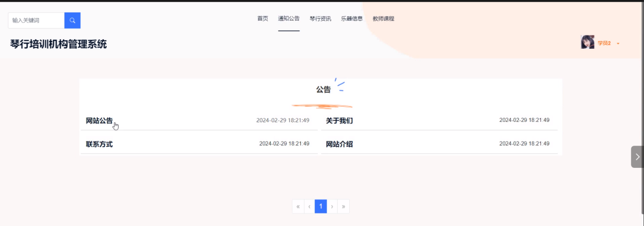Click the date beside 关于我们
The width and height of the screenshot is (644, 226).
pyautogui.click(x=524, y=120)
